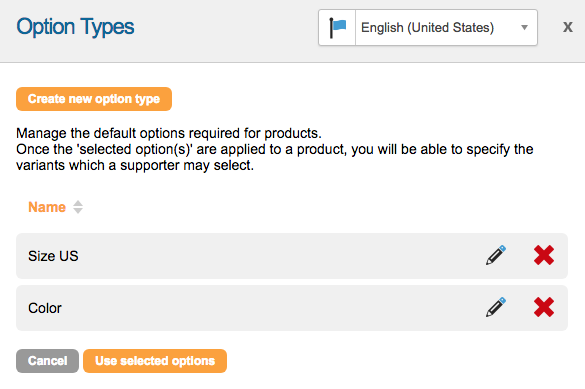585x389 pixels.
Task: Click the Option Types heading
Action: pos(75,28)
